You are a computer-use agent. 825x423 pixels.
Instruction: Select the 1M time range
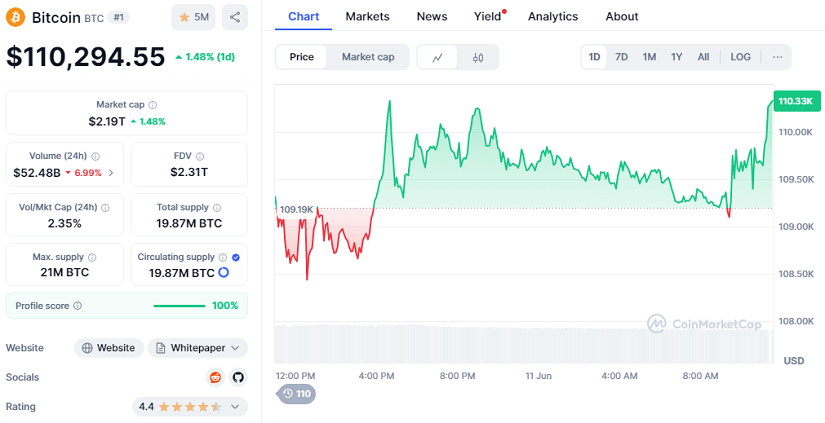[x=649, y=57]
